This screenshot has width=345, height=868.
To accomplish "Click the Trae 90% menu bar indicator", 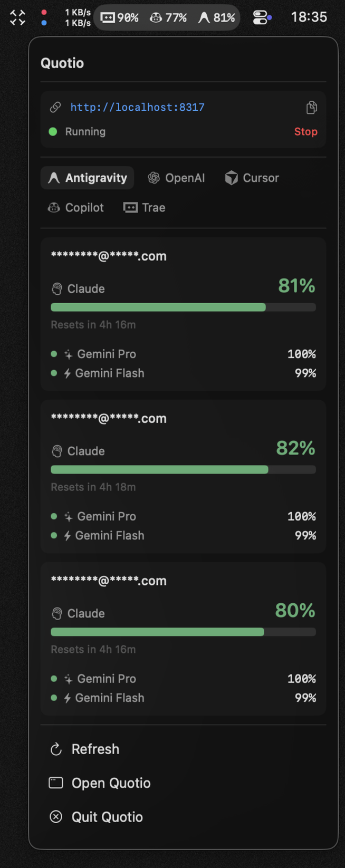I will pyautogui.click(x=120, y=17).
